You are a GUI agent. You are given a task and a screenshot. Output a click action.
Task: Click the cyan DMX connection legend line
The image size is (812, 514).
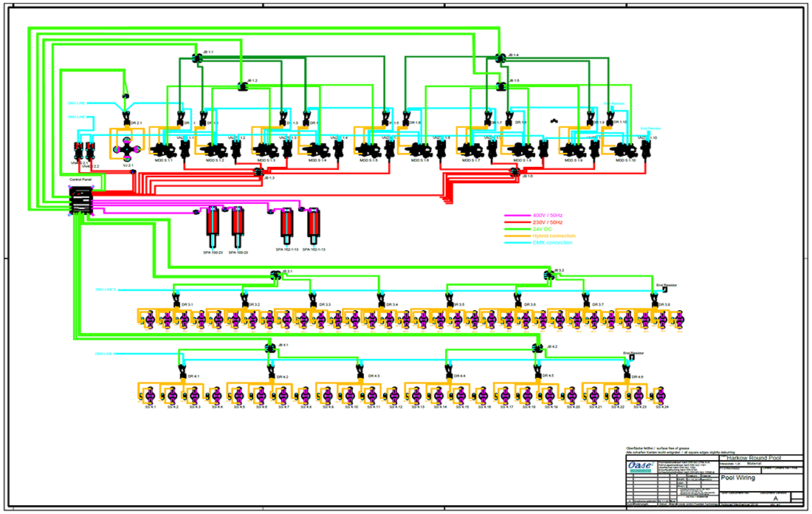[x=515, y=243]
